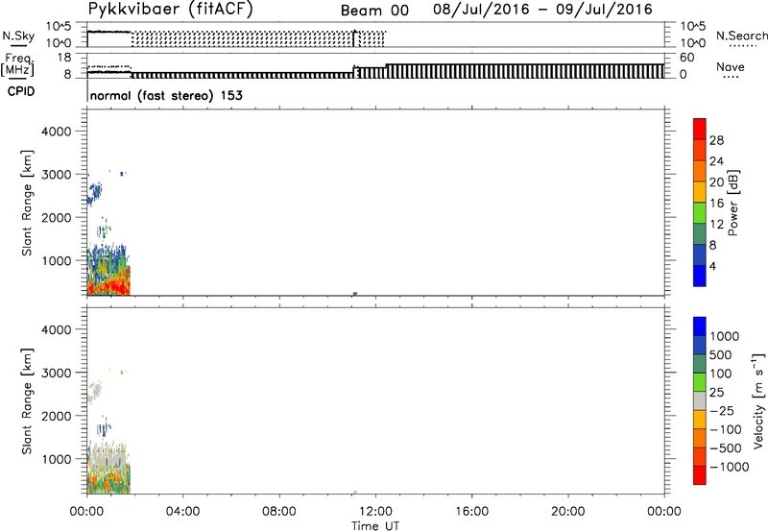Image resolution: width=768 pixels, height=532 pixels.
Task: Click the gray echo cluster near 2500 km in velocity panel
Action: [x=94, y=392]
